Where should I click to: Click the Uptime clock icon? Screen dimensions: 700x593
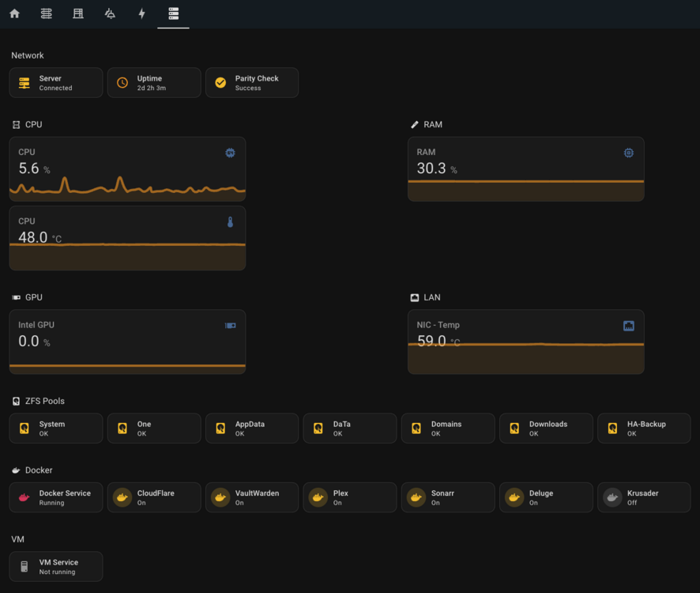point(122,83)
